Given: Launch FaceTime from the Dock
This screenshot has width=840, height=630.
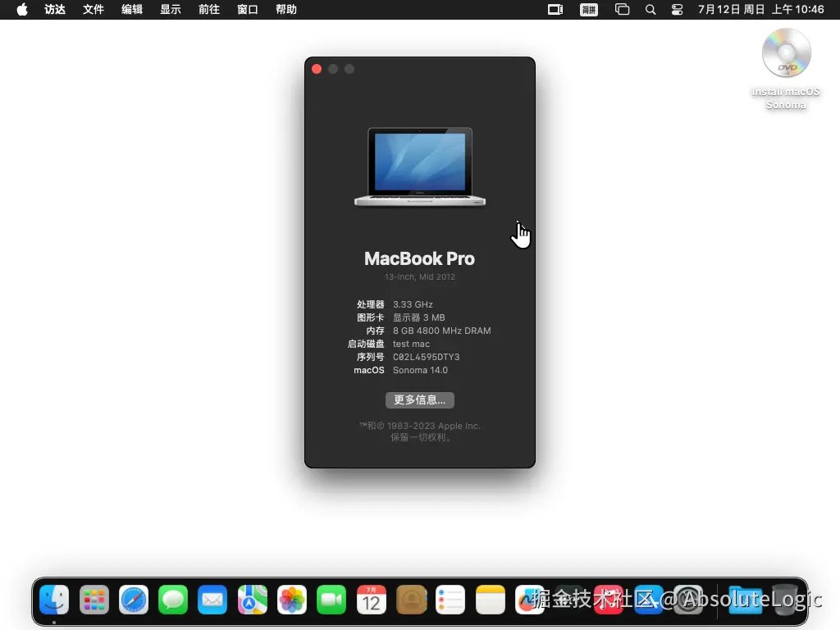Looking at the screenshot, I should (331, 600).
